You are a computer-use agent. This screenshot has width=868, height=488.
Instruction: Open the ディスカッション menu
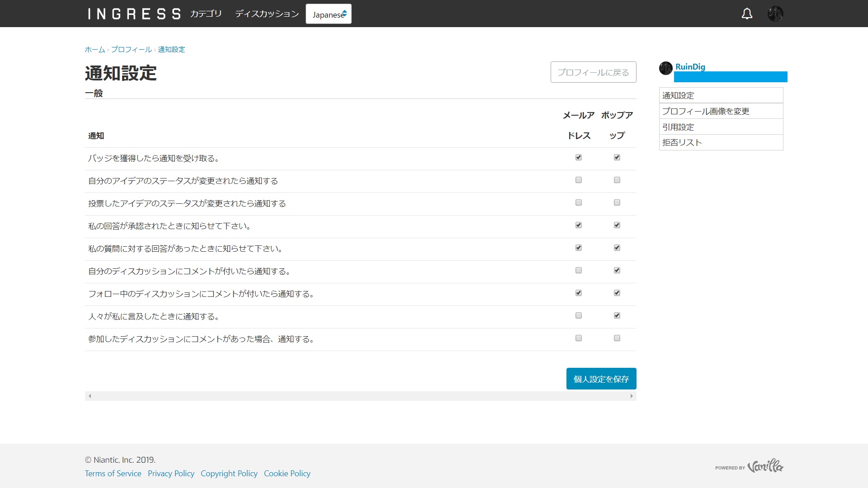coord(266,14)
